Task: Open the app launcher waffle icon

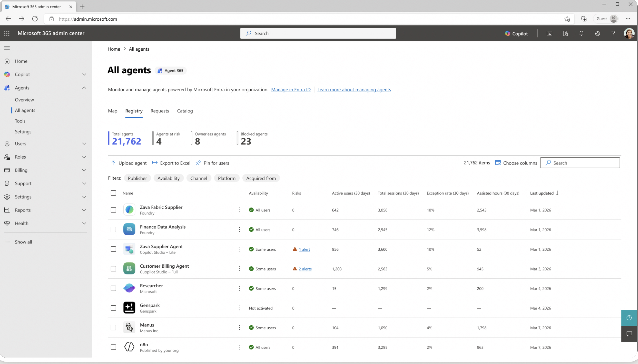Action: (x=7, y=33)
